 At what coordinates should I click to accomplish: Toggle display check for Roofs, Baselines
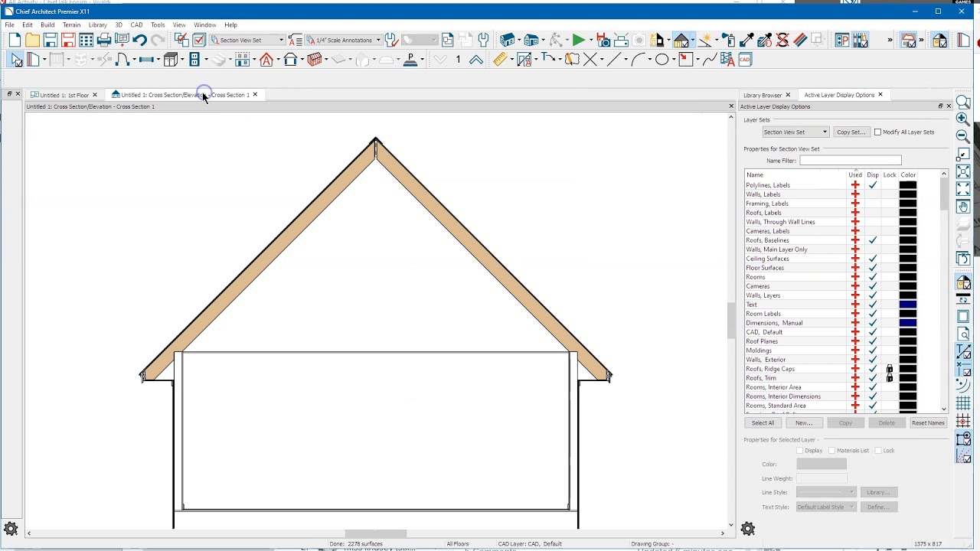(x=872, y=240)
